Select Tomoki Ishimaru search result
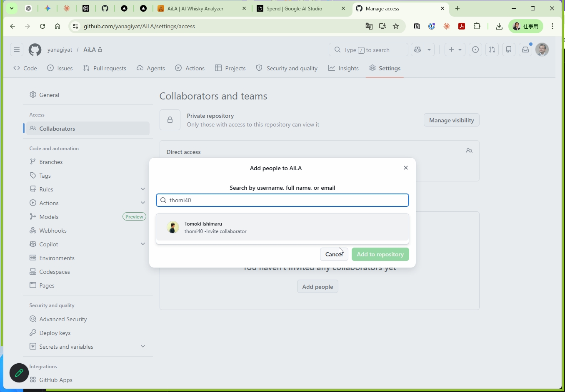565x392 pixels. 282,228
